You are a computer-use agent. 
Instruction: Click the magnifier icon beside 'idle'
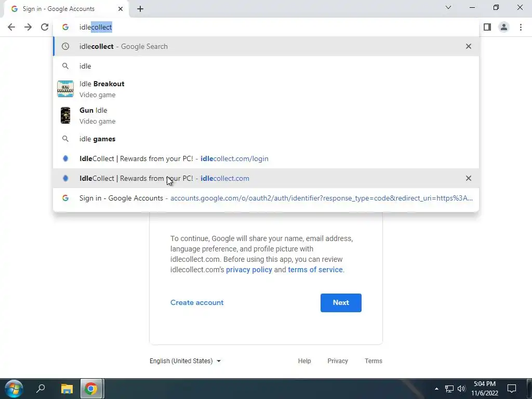pyautogui.click(x=65, y=66)
